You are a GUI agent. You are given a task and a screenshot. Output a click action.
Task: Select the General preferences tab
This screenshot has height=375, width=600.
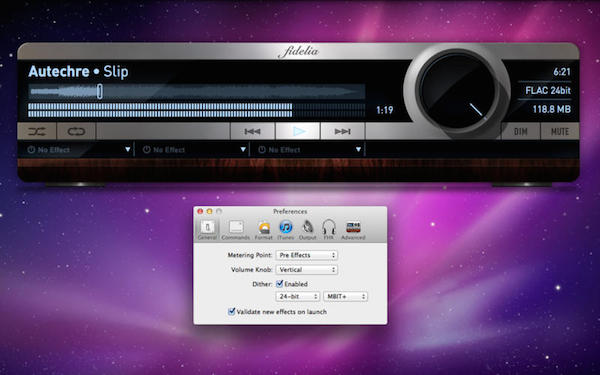(207, 230)
